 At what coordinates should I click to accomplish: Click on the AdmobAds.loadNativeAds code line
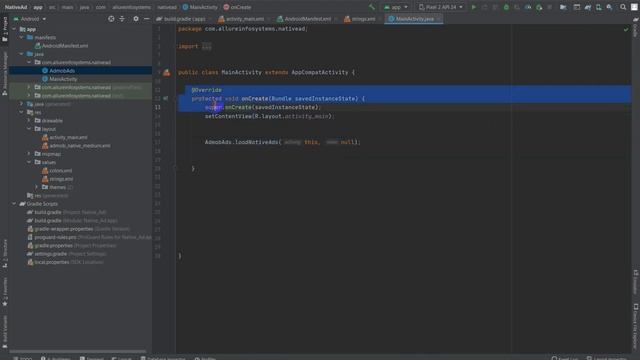(282, 142)
